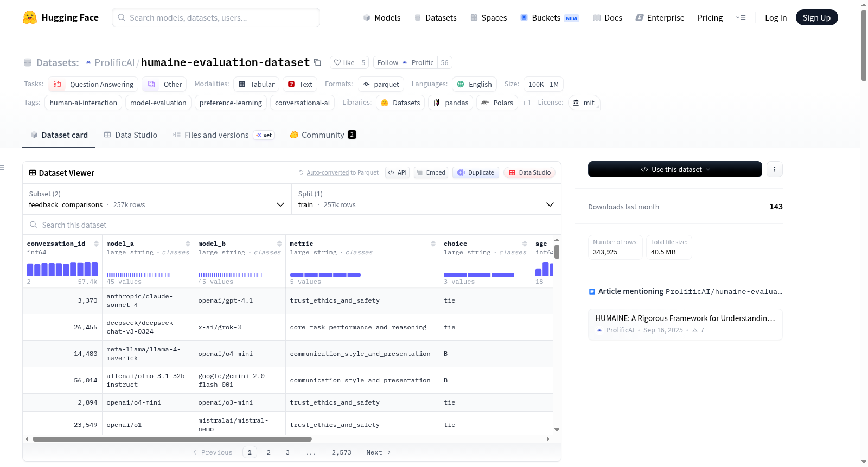Click the left sidebar toggle lines icon

point(2,168)
